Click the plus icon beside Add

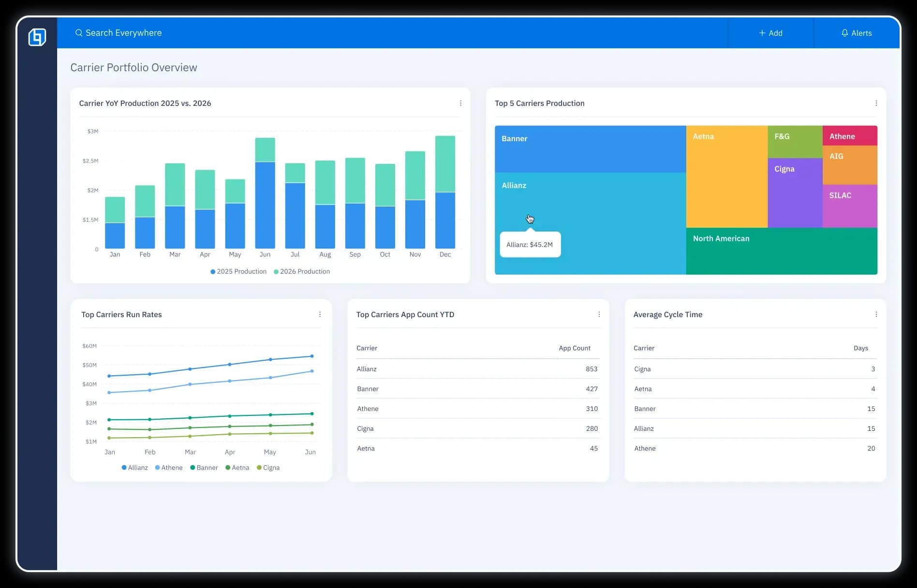click(x=762, y=33)
